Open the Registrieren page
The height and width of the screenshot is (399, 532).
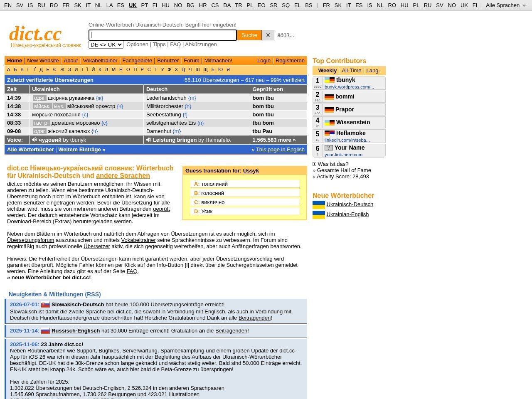pyautogui.click(x=290, y=61)
